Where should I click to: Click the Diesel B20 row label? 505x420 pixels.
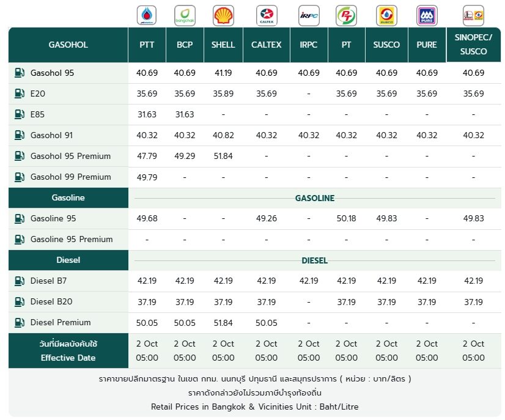(51, 302)
